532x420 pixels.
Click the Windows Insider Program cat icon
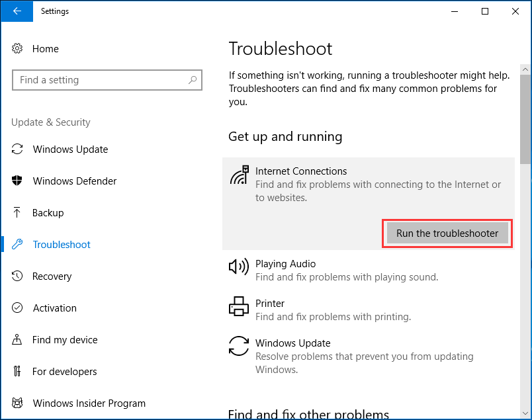[x=17, y=403]
